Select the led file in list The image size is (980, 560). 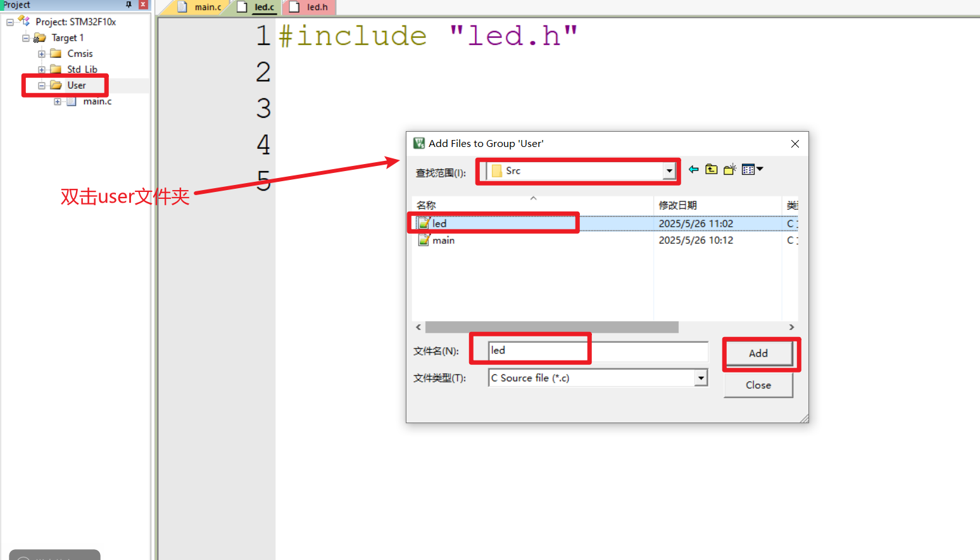(x=439, y=224)
